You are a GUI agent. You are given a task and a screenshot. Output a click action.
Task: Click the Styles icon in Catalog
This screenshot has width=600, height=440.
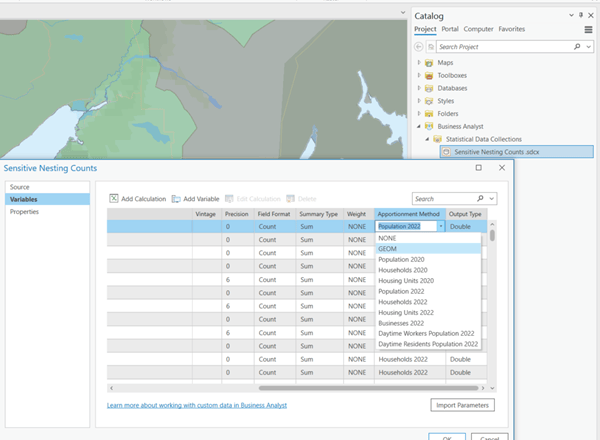pyautogui.click(x=429, y=101)
